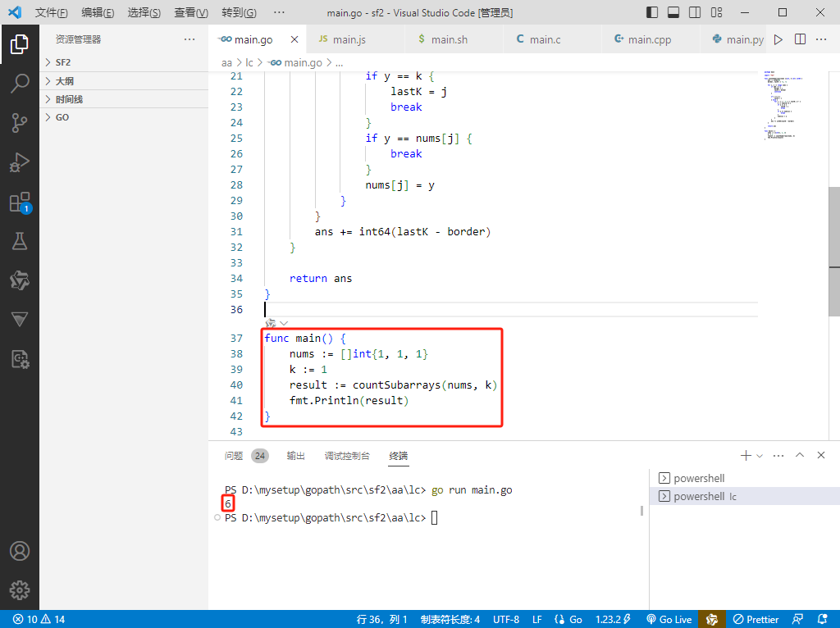
Task: Open the notifications bell icon
Action: [x=822, y=619]
